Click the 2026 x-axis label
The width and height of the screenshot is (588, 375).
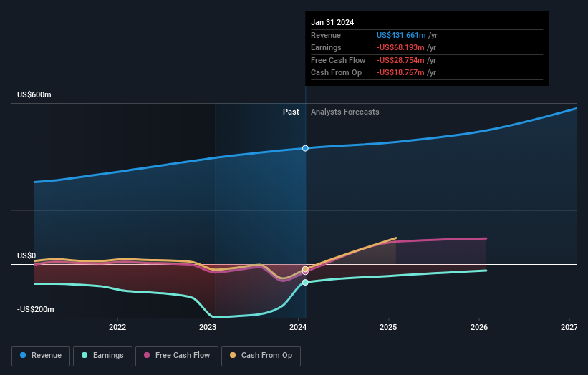[479, 327]
